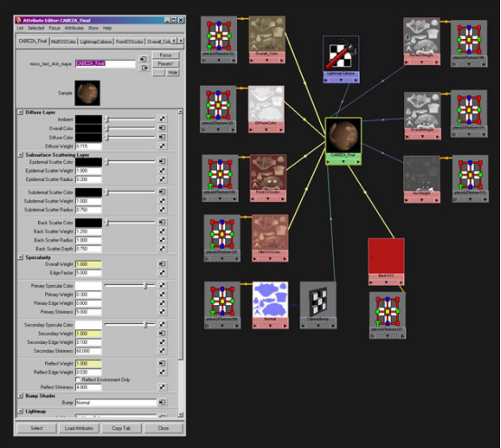Select the CabezaBump checker node

[x=318, y=305]
